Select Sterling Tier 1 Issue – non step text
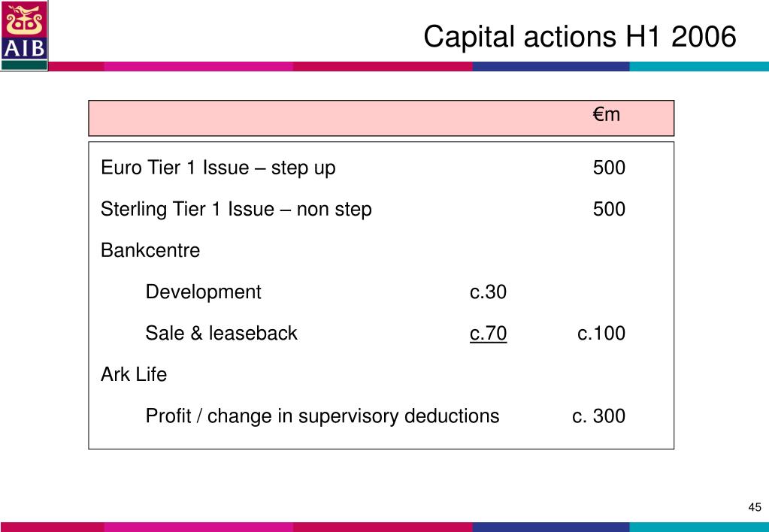Image resolution: width=769 pixels, height=532 pixels. (236, 210)
